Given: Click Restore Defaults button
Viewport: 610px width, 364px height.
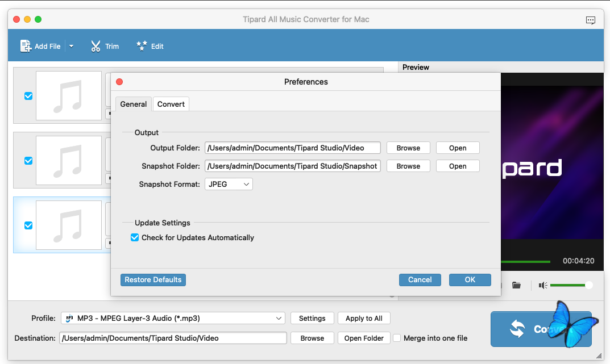Looking at the screenshot, I should 153,280.
